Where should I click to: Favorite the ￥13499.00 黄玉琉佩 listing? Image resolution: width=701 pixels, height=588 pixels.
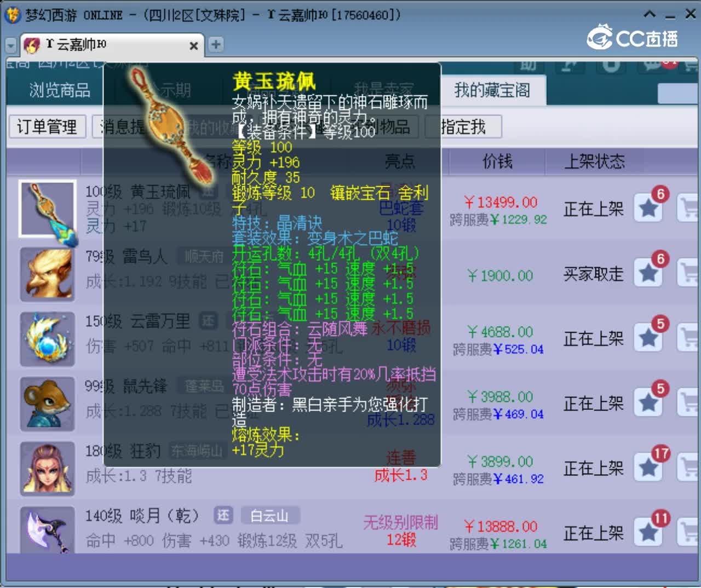click(x=648, y=209)
